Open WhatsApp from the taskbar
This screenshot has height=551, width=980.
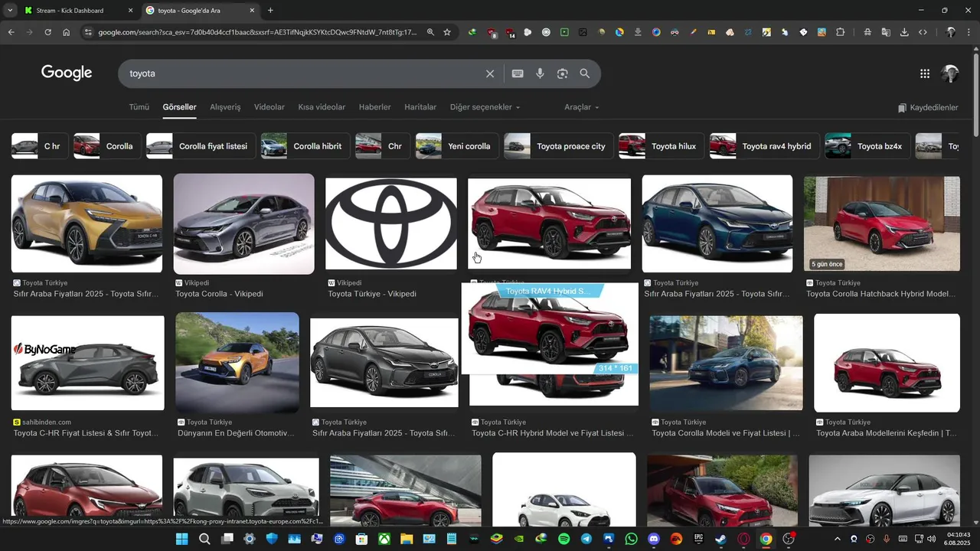tap(631, 539)
